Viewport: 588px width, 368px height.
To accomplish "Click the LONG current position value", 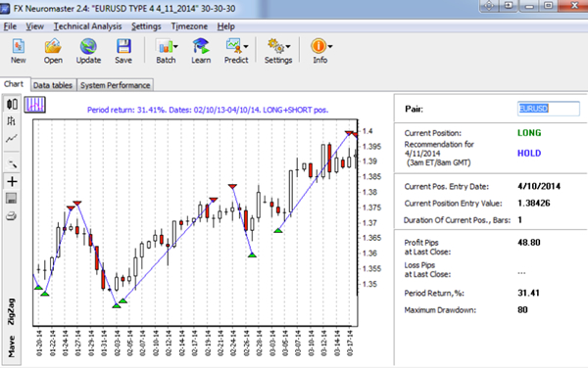I will tap(529, 133).
